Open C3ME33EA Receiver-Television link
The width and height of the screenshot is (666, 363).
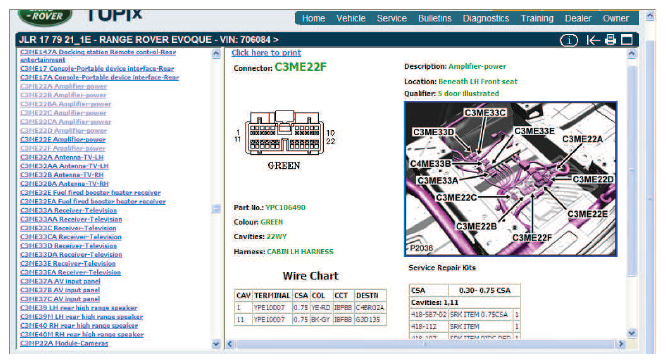click(x=71, y=272)
